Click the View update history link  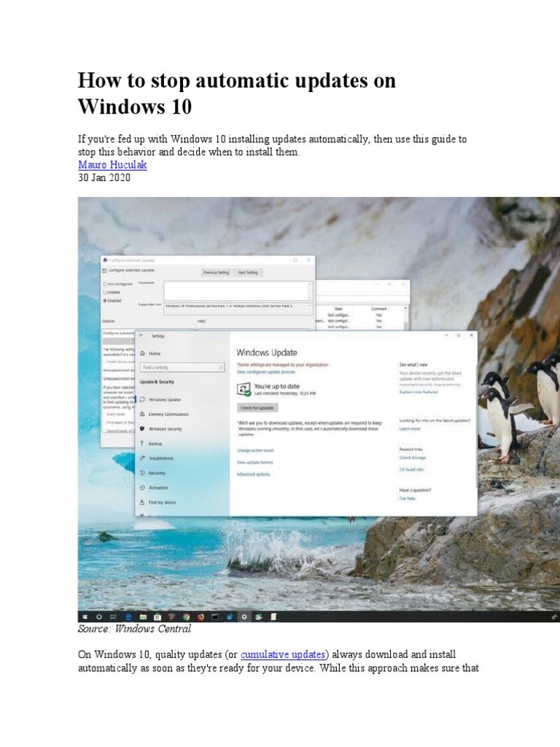point(254,462)
